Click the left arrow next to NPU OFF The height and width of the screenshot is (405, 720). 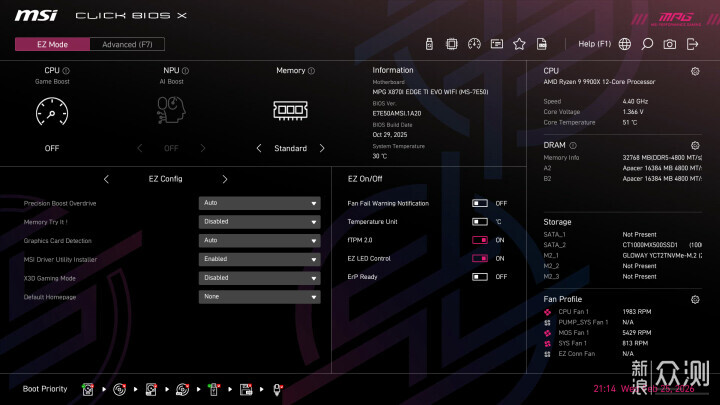[140, 148]
